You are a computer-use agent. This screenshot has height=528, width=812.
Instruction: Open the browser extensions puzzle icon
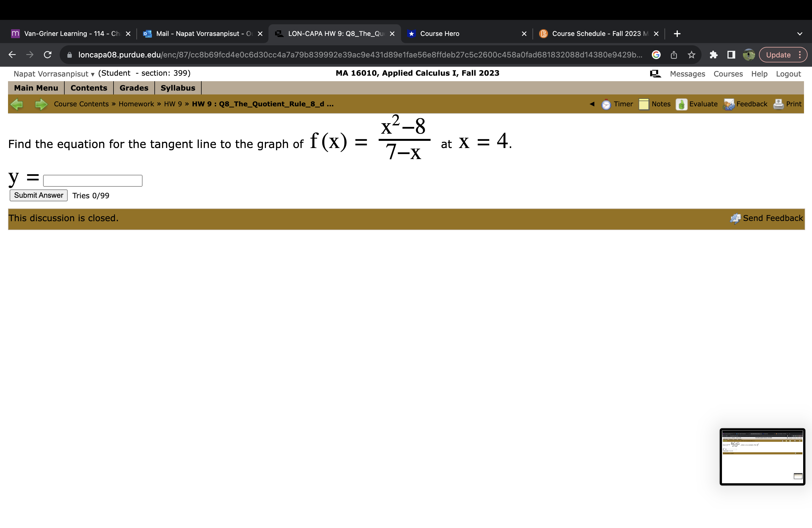click(714, 55)
